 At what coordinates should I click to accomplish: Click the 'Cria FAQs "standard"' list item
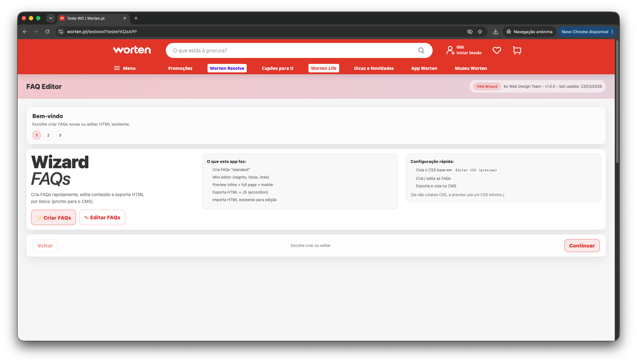pyautogui.click(x=231, y=170)
